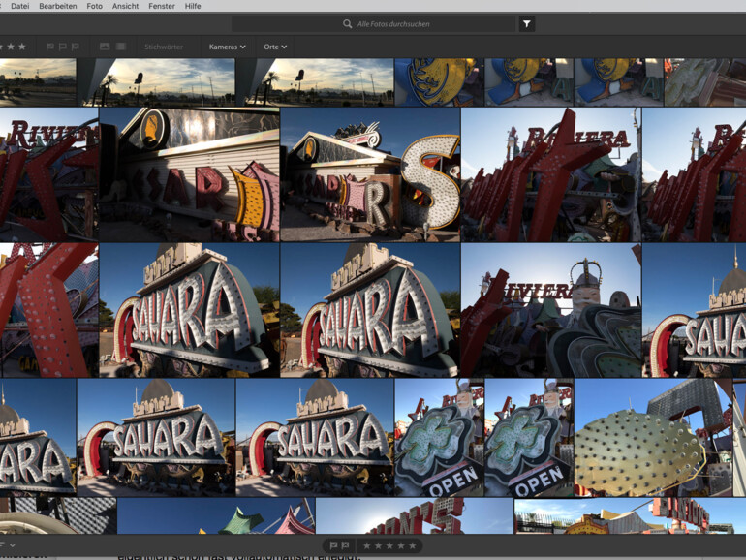Open the dropdown chevron at bottom left
Screen dimensions: 746x560
pyautogui.click(x=13, y=546)
